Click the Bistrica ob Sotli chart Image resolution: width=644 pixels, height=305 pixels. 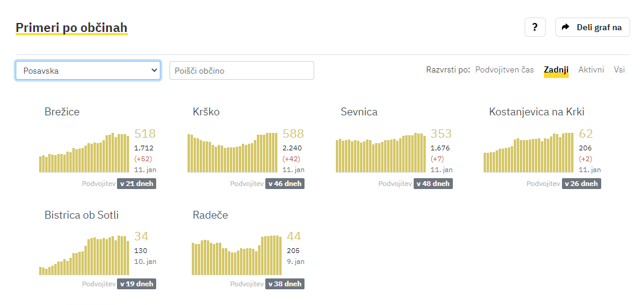click(84, 255)
